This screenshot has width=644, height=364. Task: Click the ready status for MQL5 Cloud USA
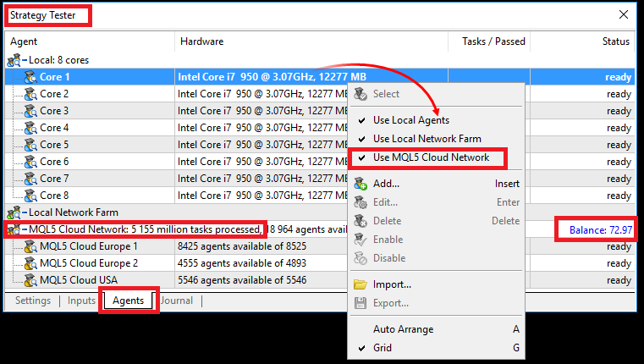619,280
